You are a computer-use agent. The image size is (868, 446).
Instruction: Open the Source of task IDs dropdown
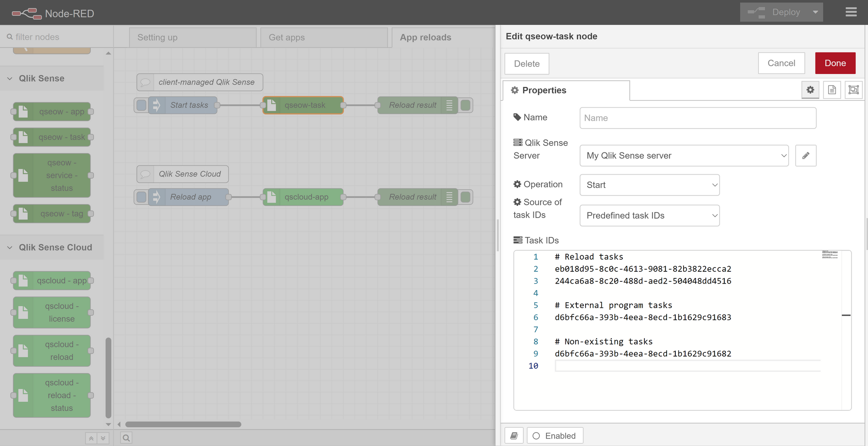click(x=650, y=215)
